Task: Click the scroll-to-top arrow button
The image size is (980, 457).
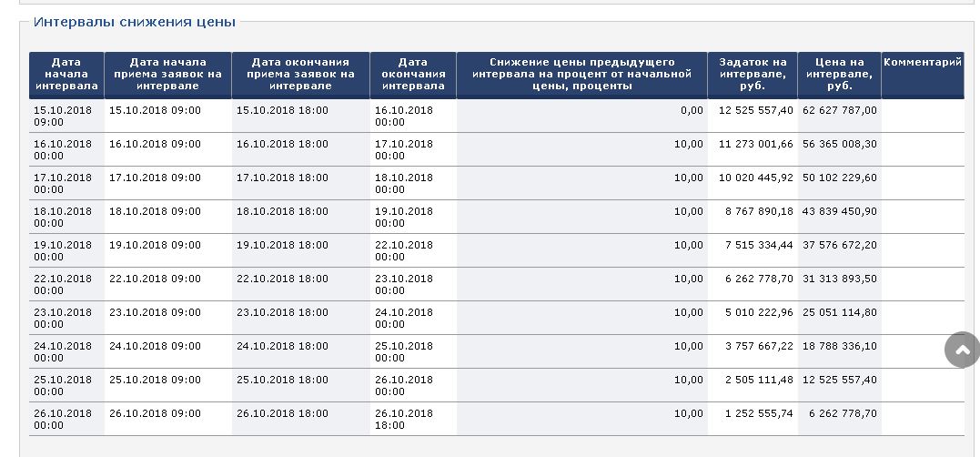Action: pyautogui.click(x=962, y=350)
